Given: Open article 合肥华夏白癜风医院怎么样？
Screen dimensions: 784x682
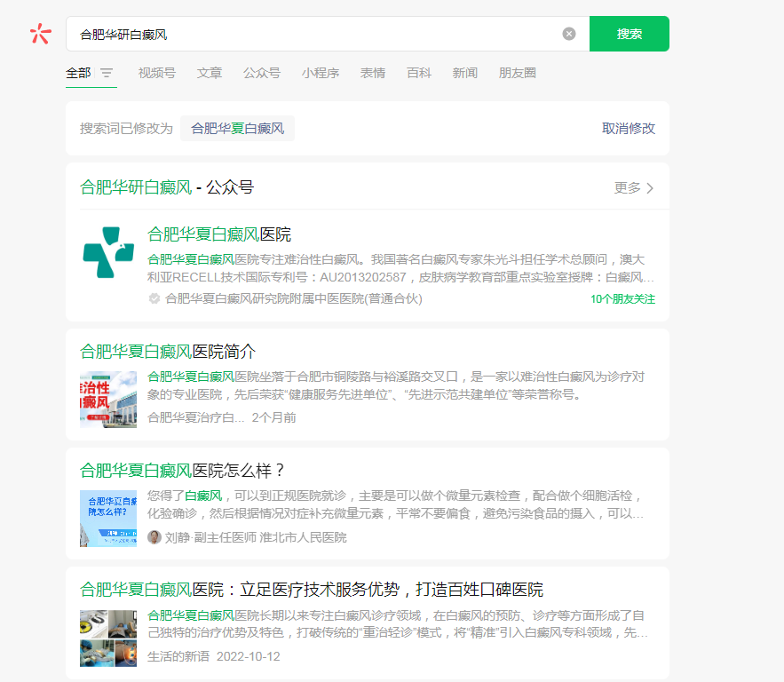Looking at the screenshot, I should [183, 471].
